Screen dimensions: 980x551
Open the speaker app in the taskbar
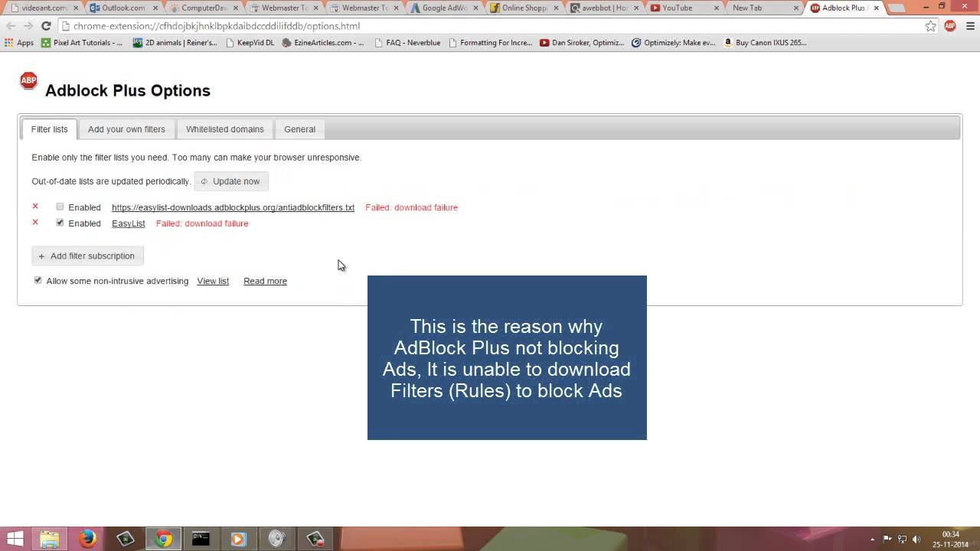(x=276, y=539)
